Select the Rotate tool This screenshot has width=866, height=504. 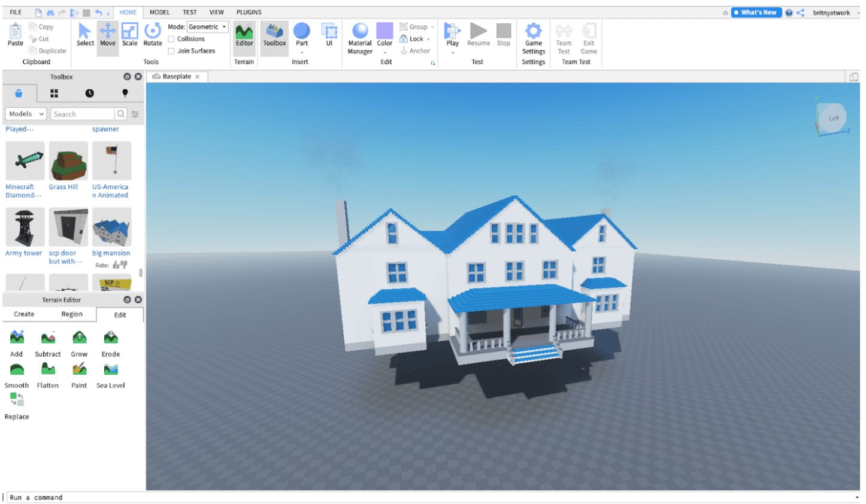click(x=153, y=34)
